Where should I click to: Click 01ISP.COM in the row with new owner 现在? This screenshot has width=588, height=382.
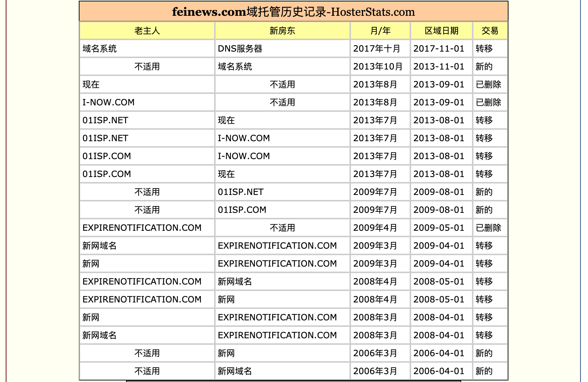point(107,174)
